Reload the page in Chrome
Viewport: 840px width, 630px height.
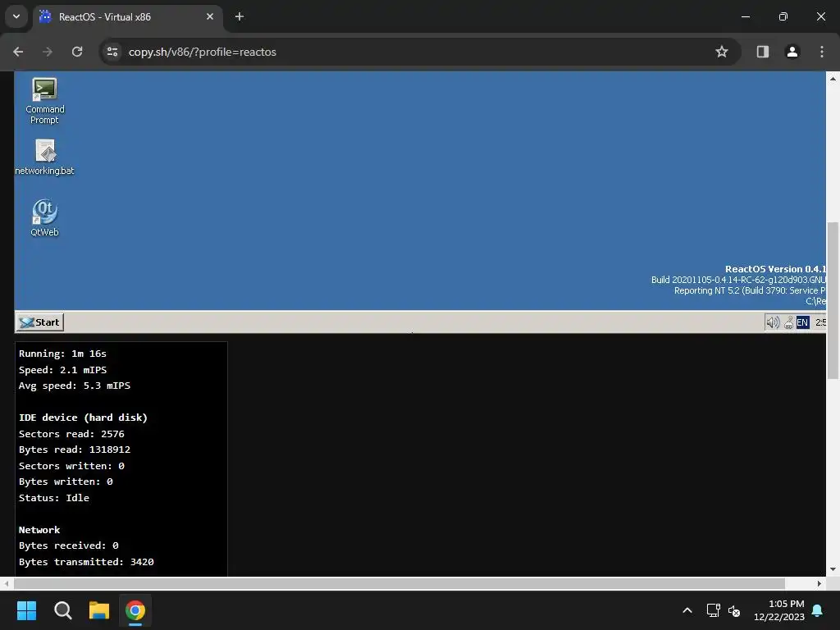(77, 52)
